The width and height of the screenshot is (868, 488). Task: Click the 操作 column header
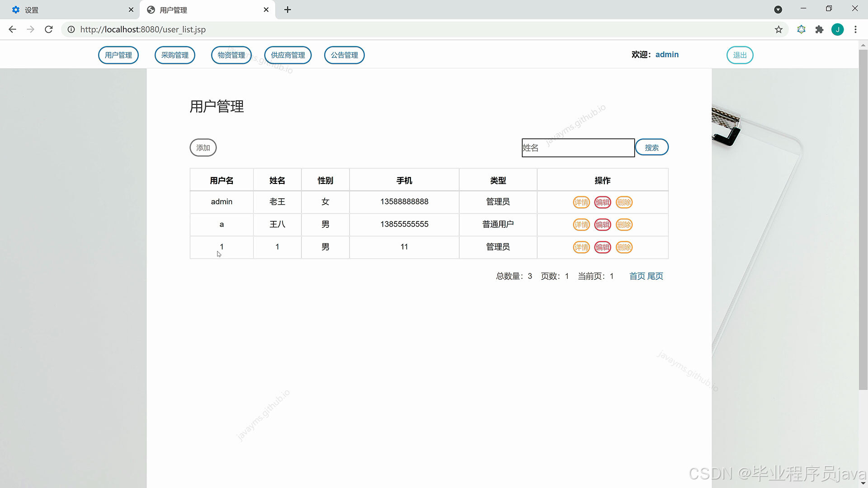click(x=602, y=180)
